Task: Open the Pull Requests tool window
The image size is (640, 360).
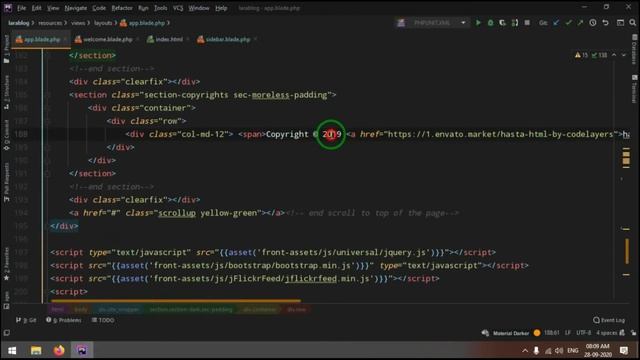Action: click(x=6, y=182)
